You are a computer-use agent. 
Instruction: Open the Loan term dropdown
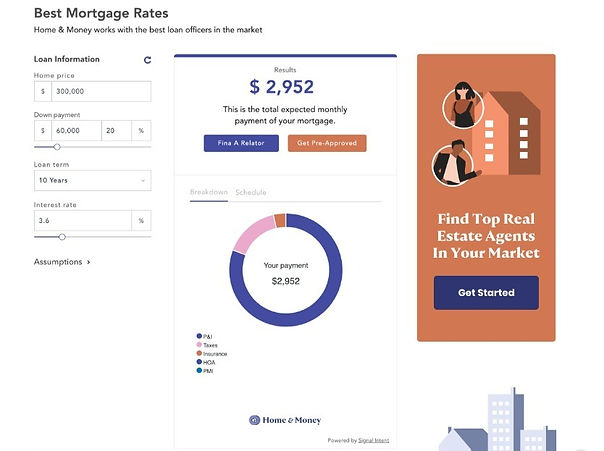92,180
